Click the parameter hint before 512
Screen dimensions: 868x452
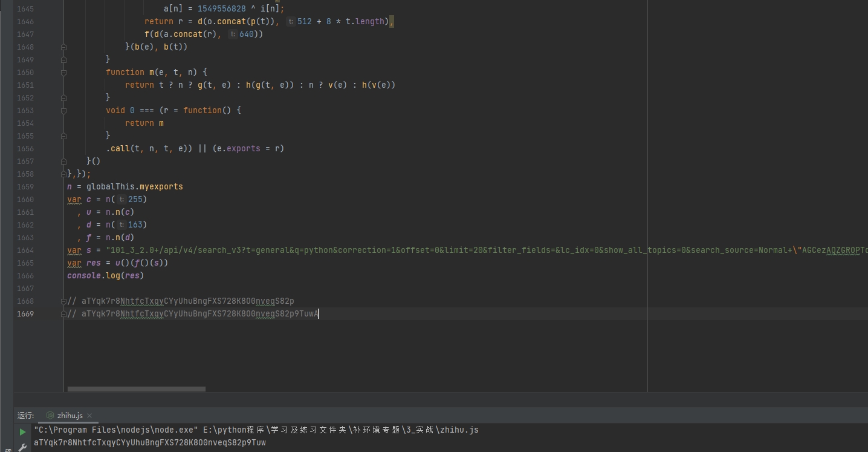click(x=291, y=21)
